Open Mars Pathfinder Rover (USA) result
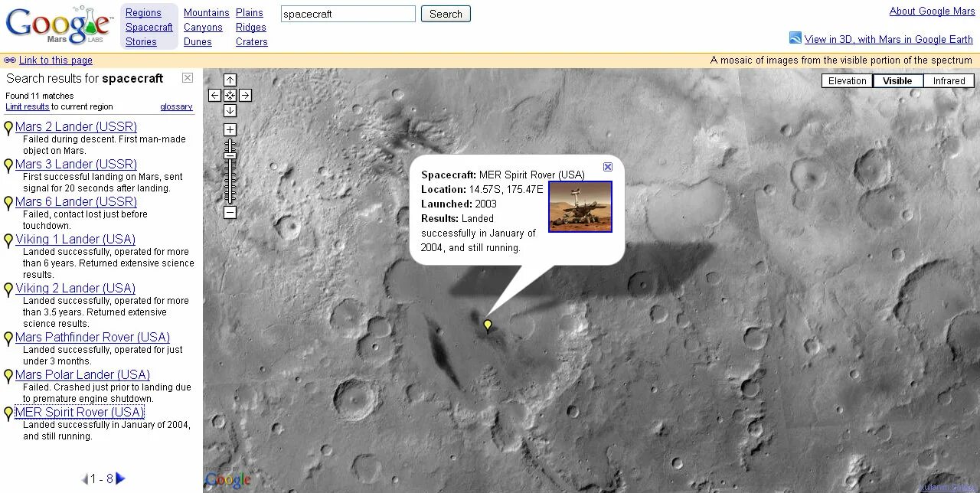980x493 pixels. click(x=93, y=337)
